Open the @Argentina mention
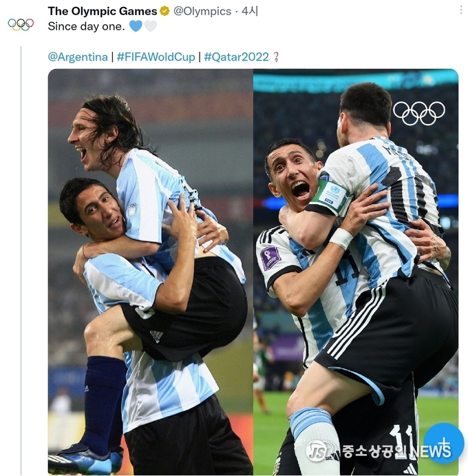The width and height of the screenshot is (468, 476). pyautogui.click(x=78, y=57)
